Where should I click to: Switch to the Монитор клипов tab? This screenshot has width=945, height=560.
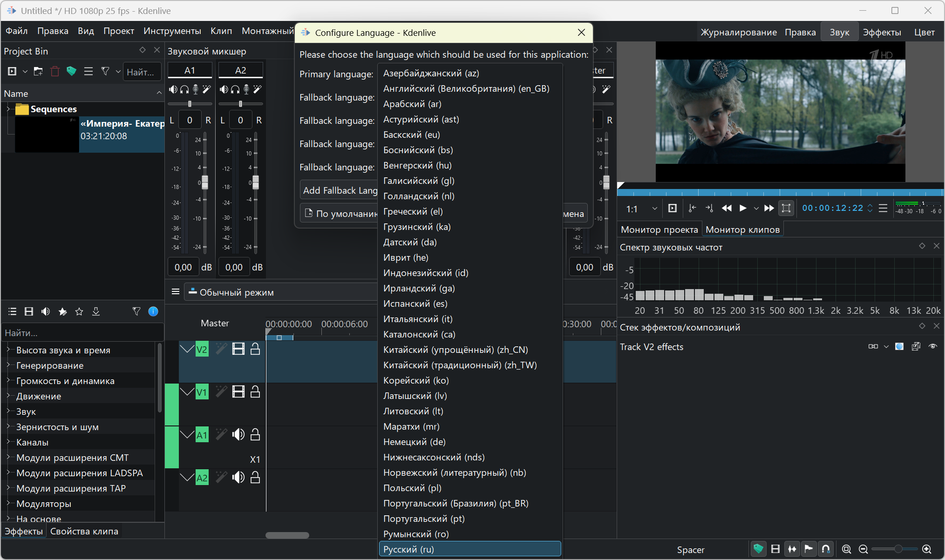click(742, 229)
